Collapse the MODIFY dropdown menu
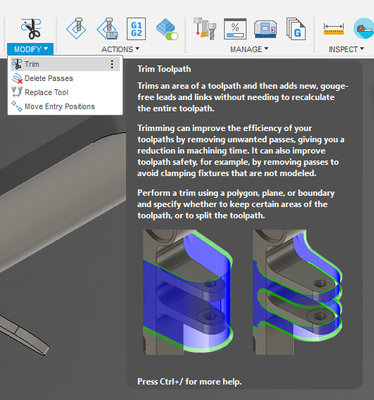 30,49
